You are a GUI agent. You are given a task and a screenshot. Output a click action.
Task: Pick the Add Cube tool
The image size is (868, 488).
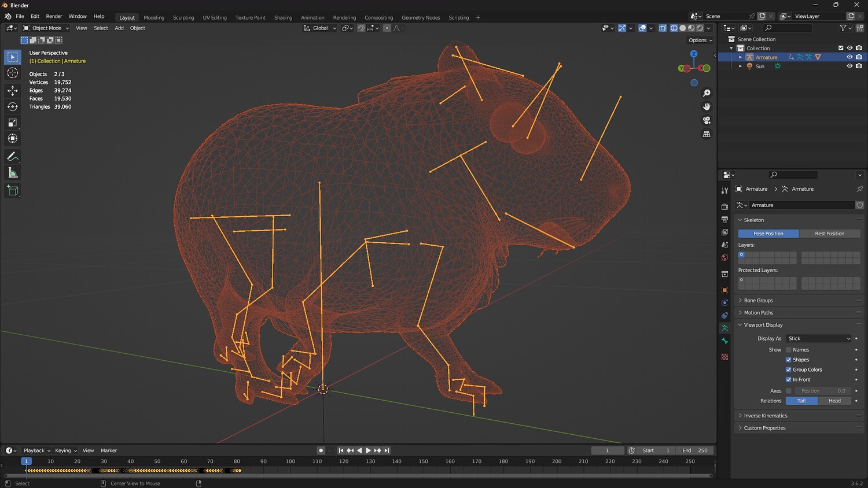coord(13,191)
